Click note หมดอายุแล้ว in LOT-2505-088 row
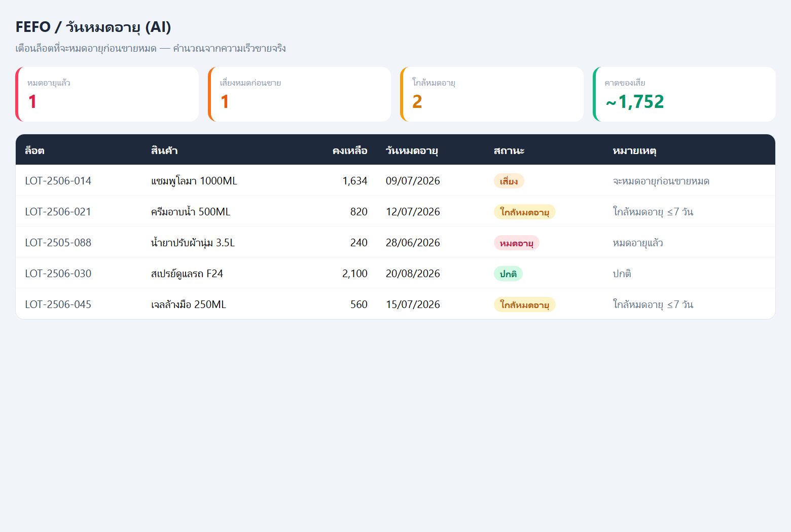The image size is (791, 532). pos(638,243)
